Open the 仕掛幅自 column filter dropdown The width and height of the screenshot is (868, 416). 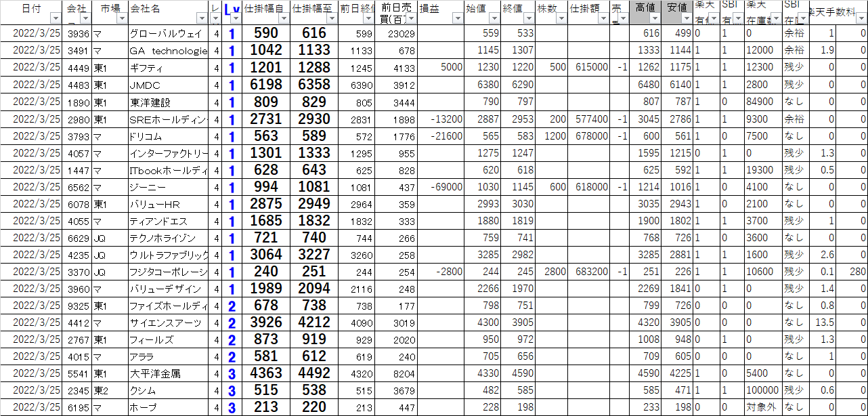pos(284,20)
